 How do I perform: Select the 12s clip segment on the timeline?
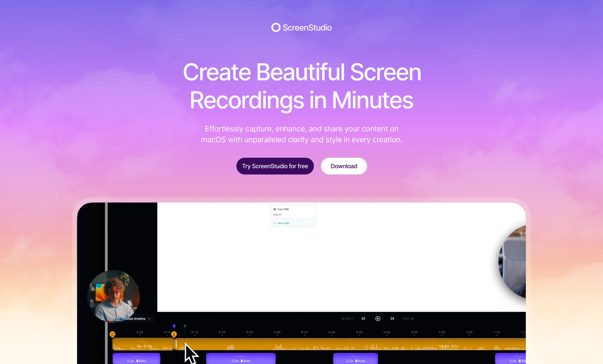[x=143, y=344]
